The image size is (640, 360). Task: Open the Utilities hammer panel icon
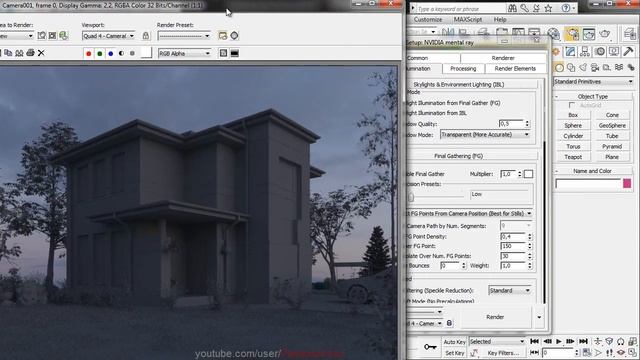pos(629,51)
